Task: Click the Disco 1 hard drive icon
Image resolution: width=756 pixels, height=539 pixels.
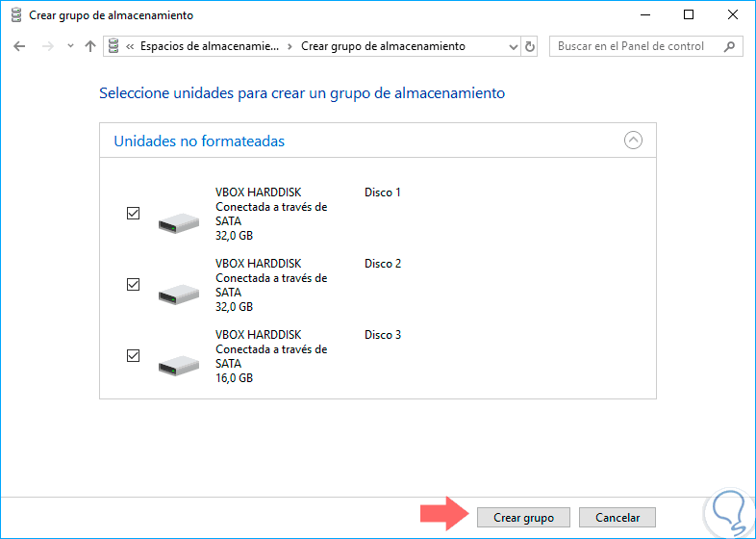Action: tap(178, 221)
